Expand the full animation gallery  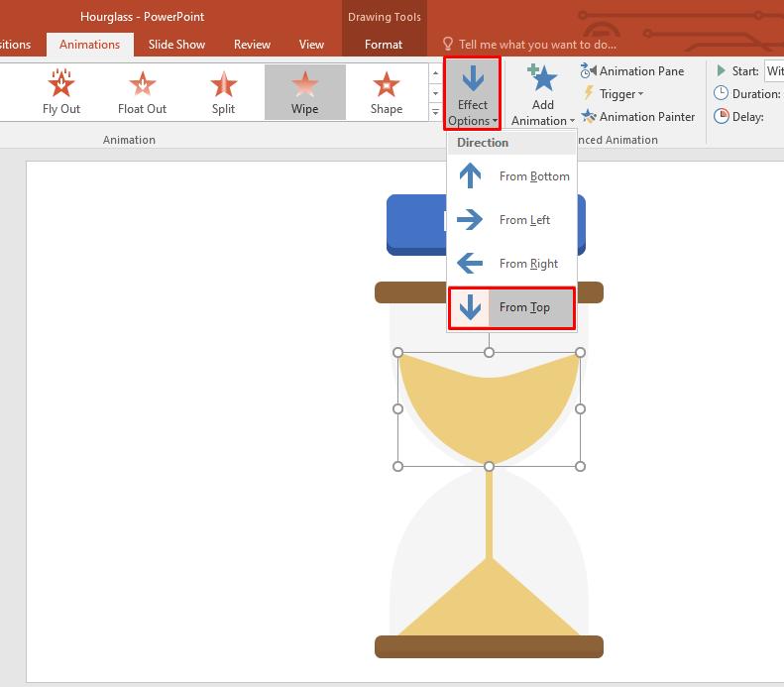(x=435, y=112)
